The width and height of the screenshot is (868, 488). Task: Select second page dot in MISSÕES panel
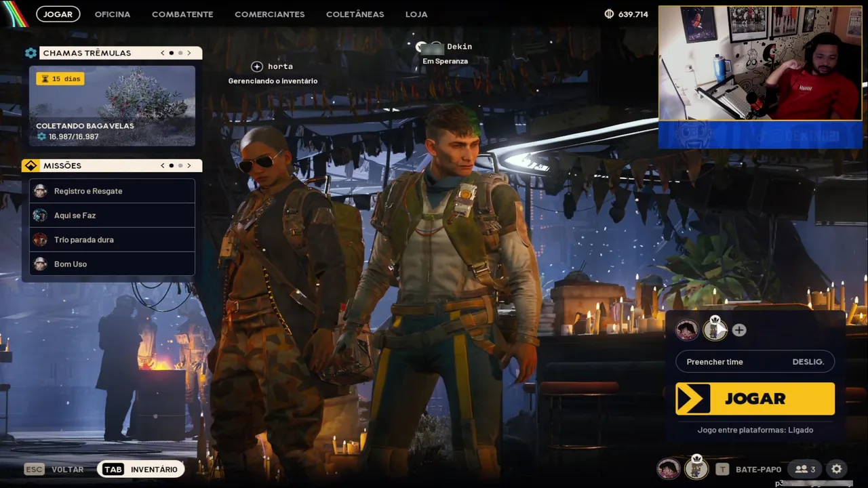pyautogui.click(x=180, y=165)
